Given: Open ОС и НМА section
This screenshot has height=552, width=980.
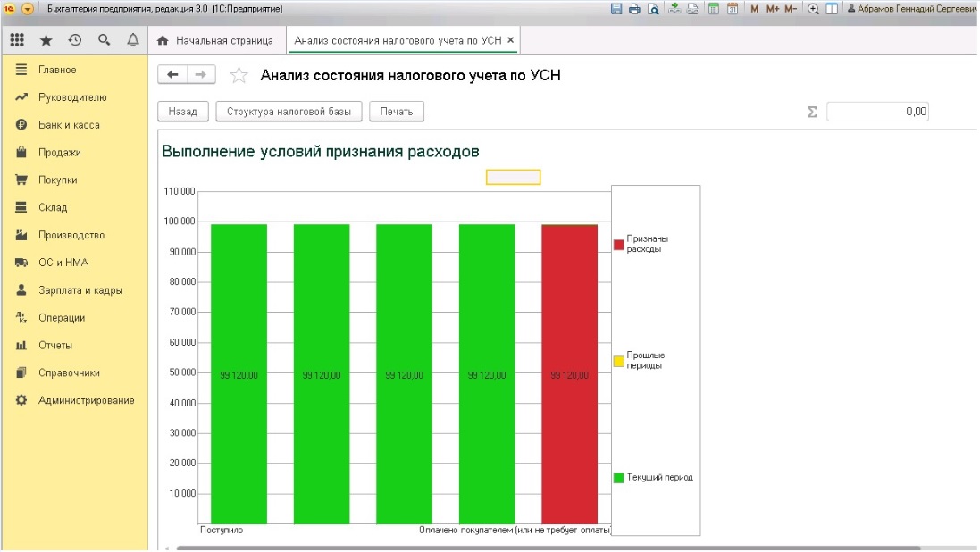Looking at the screenshot, I should (75, 263).
